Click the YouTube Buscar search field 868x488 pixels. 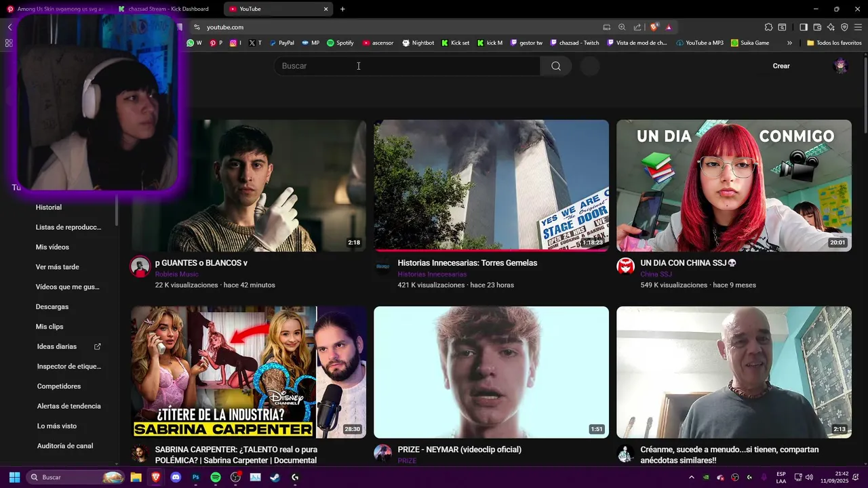[407, 66]
